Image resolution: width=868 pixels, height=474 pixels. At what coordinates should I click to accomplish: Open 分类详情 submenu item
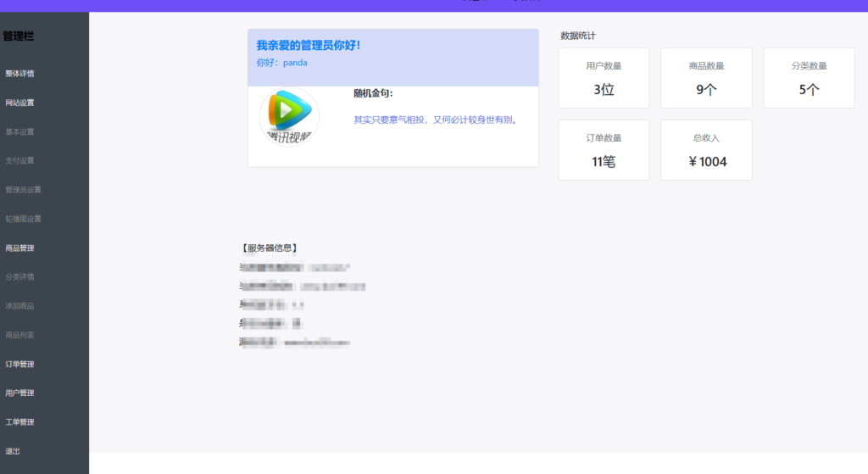[x=20, y=277]
